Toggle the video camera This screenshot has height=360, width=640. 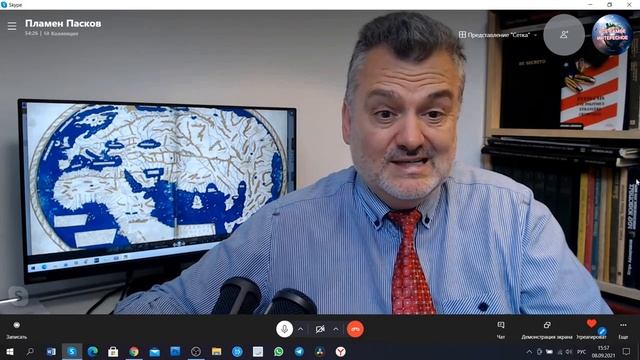(x=320, y=329)
